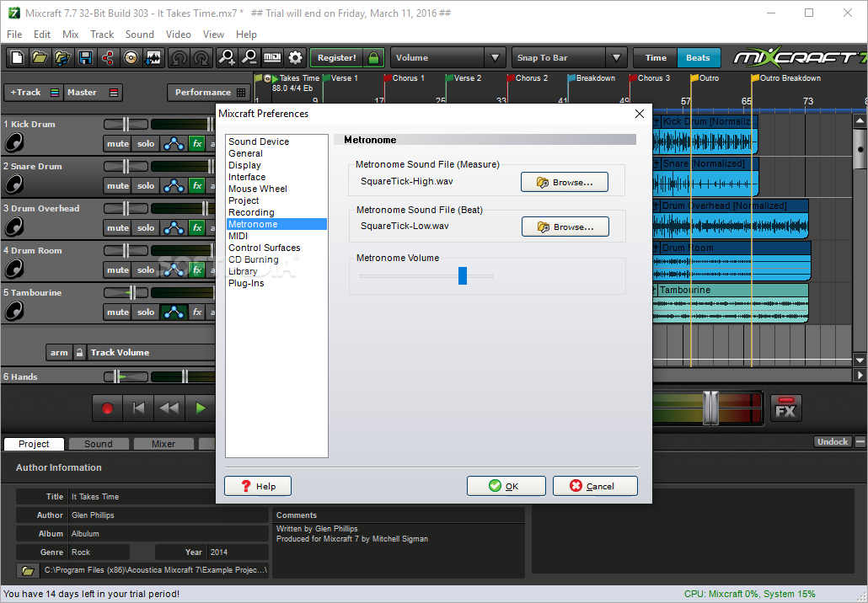Click the mix down to audio icon
This screenshot has width=868, height=603.
point(153,57)
